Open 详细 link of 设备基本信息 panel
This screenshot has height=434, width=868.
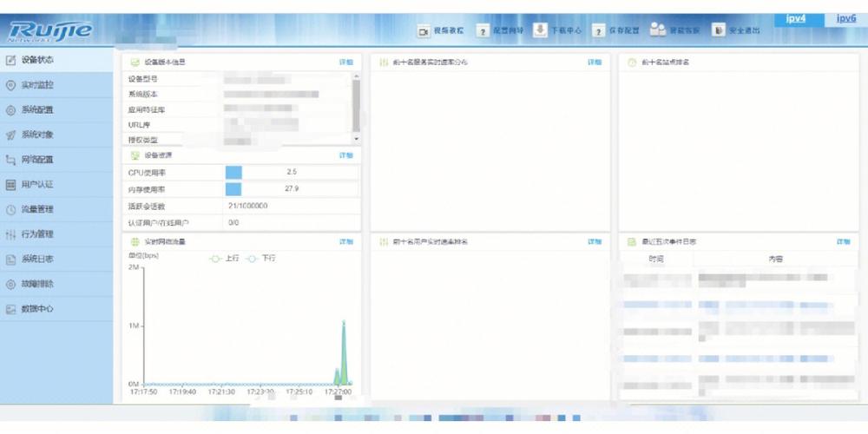[x=346, y=62]
